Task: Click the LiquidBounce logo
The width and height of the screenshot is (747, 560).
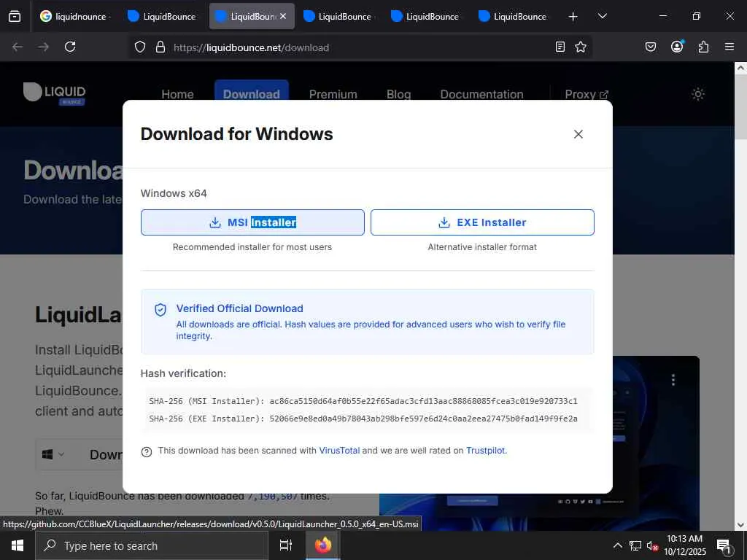Action: tap(54, 93)
